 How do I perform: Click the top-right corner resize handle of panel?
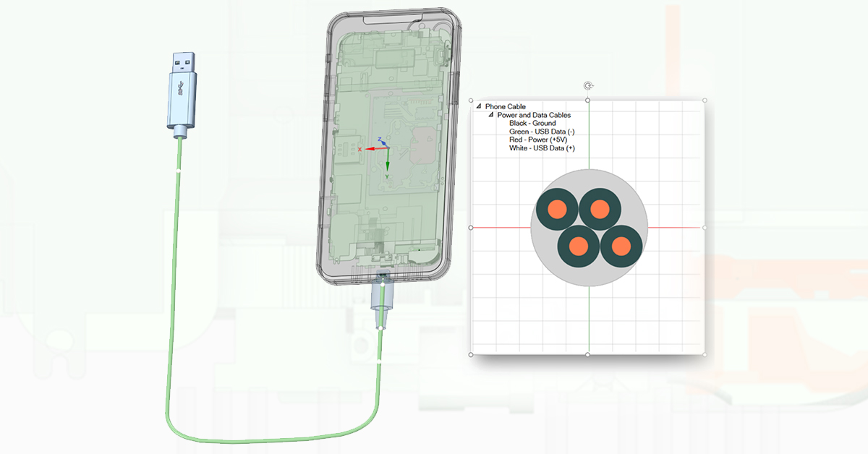[705, 101]
